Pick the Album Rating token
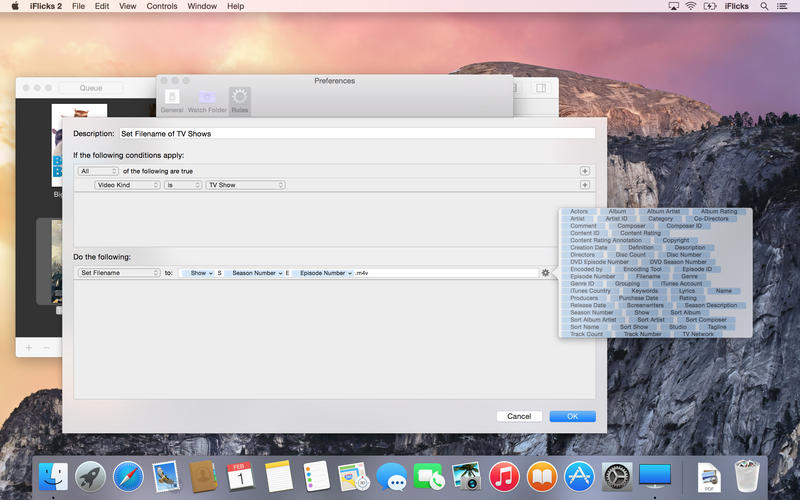The width and height of the screenshot is (800, 500). pos(718,212)
